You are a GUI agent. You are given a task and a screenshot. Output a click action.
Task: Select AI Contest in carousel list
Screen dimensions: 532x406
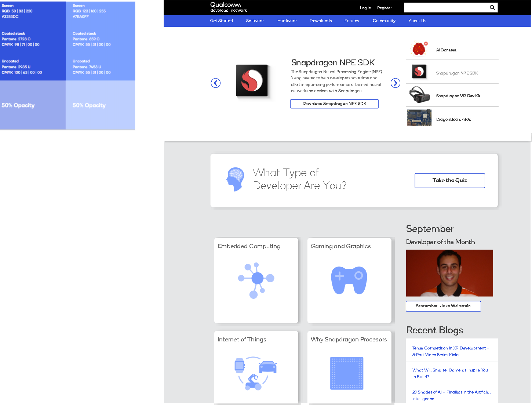(x=446, y=50)
